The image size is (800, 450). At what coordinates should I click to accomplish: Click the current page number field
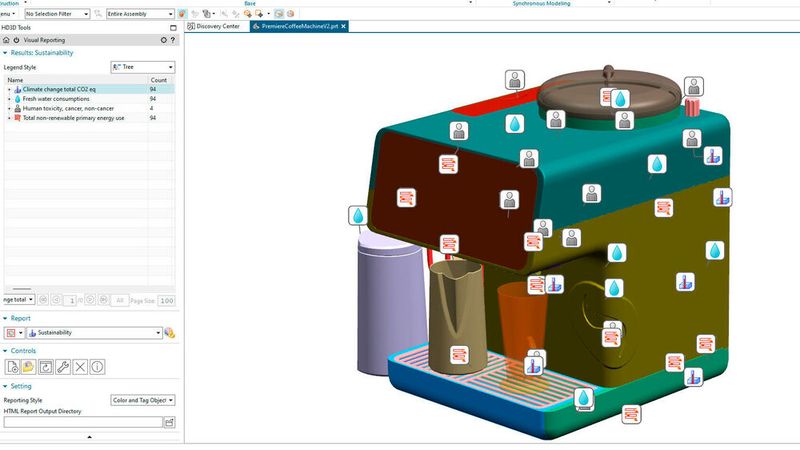(69, 301)
